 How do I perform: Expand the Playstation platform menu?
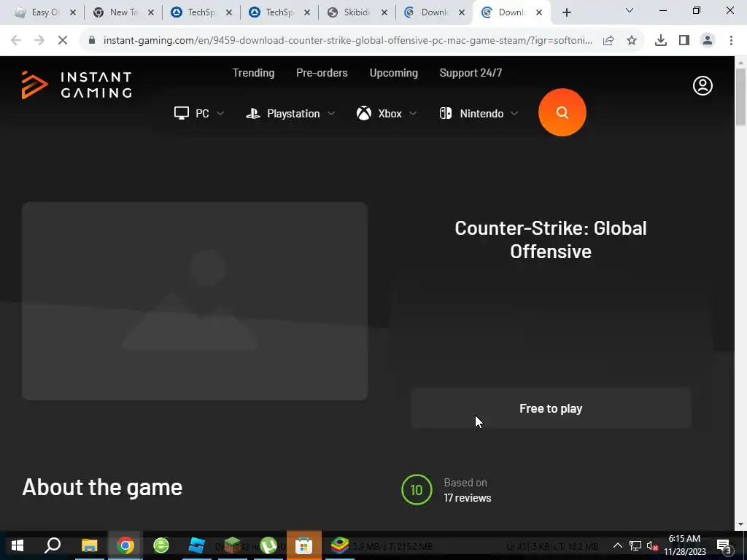290,113
